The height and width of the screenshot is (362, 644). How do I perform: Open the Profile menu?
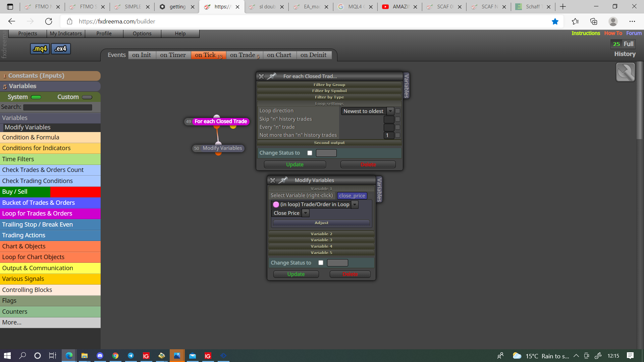pyautogui.click(x=104, y=34)
